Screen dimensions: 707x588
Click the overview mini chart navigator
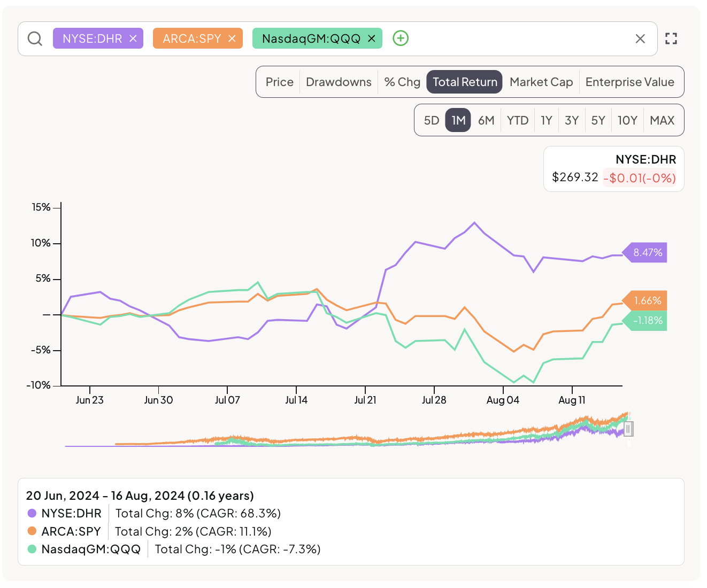coord(348,429)
